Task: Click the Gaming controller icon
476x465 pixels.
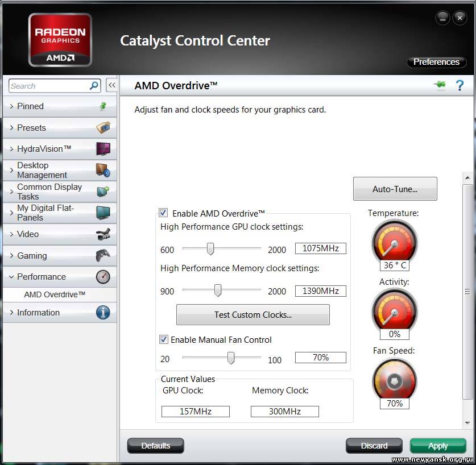Action: pos(103,255)
